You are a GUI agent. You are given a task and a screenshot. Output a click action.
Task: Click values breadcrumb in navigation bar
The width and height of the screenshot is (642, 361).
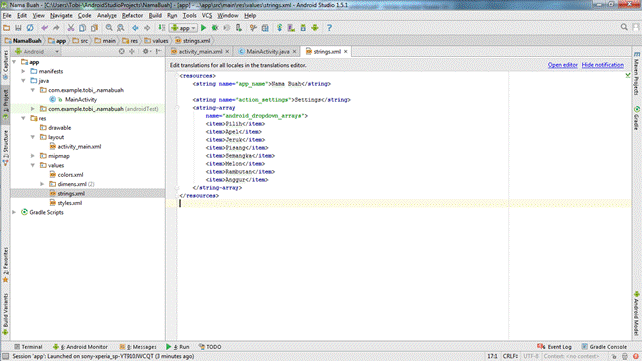point(156,41)
